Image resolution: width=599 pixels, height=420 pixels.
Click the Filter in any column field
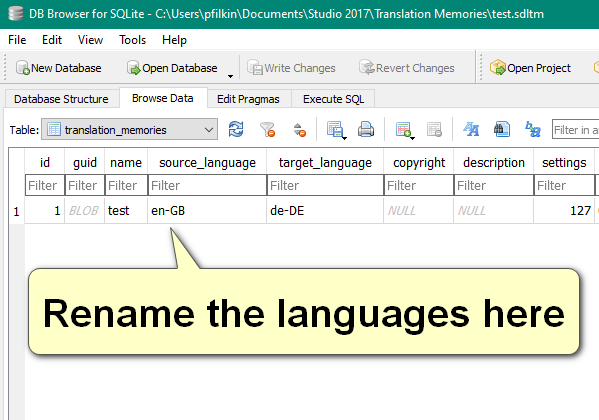pyautogui.click(x=575, y=130)
